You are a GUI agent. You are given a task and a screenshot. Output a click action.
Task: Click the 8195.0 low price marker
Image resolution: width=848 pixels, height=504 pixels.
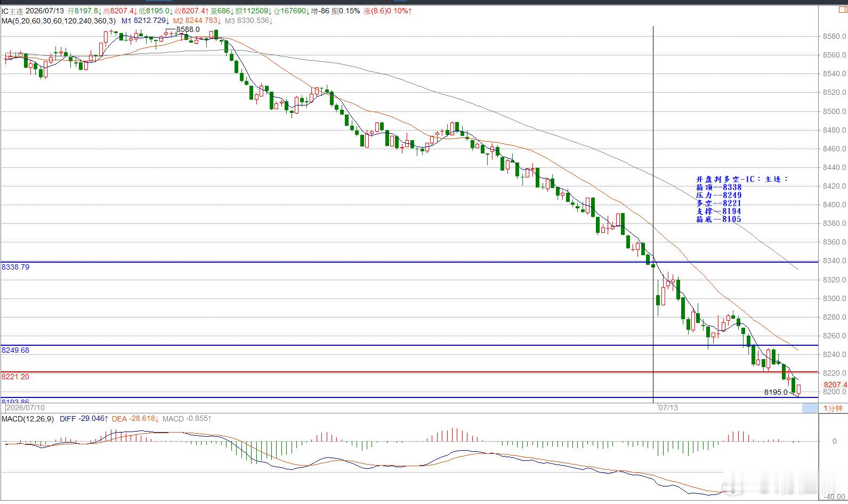coord(776,392)
